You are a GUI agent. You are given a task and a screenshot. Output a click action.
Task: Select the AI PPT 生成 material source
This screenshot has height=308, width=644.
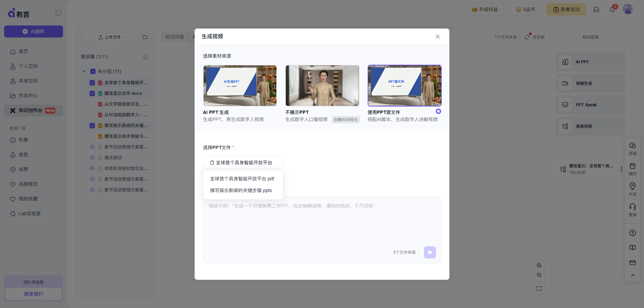240,85
